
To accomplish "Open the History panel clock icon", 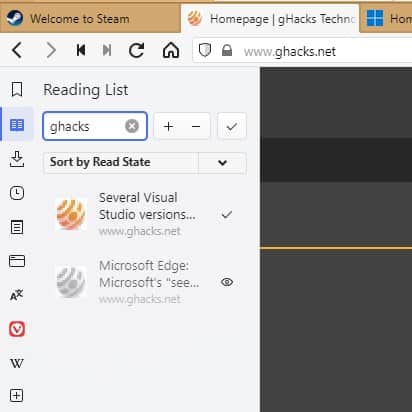I will [x=17, y=193].
